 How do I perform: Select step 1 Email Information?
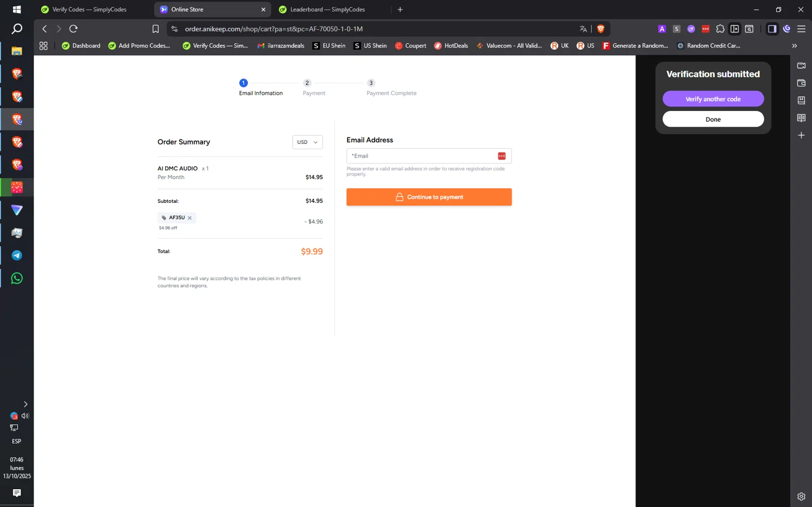pos(261,88)
